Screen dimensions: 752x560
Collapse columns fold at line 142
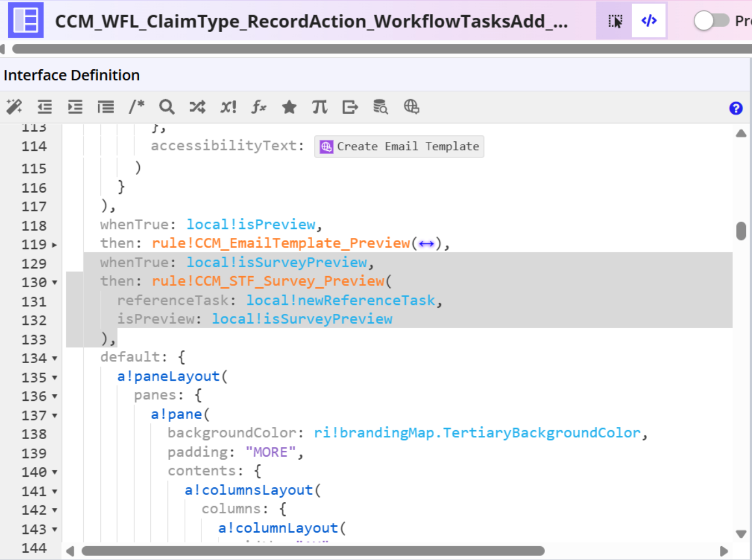54,511
